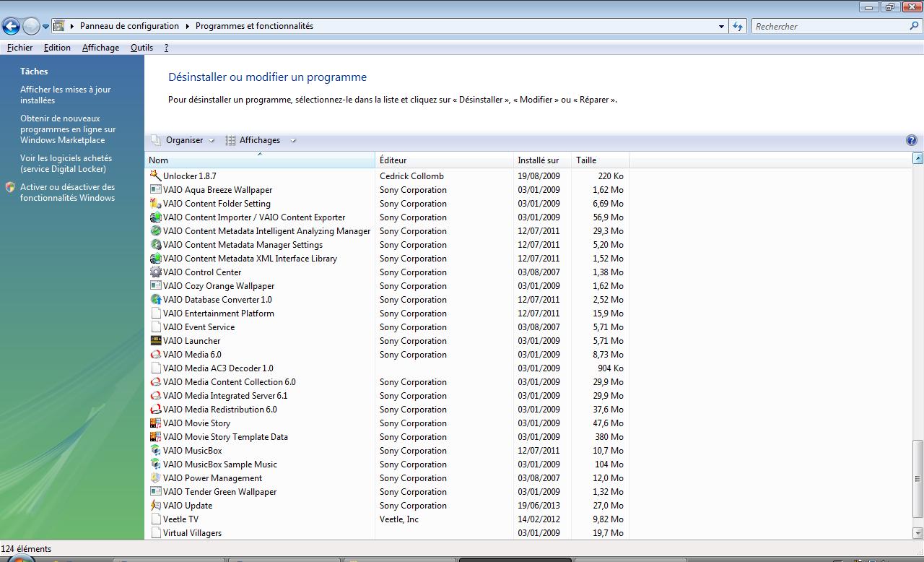This screenshot has height=562, width=924.
Task: Select the VAIO Aqua Breeze Wallpaper icon
Action: (x=155, y=189)
